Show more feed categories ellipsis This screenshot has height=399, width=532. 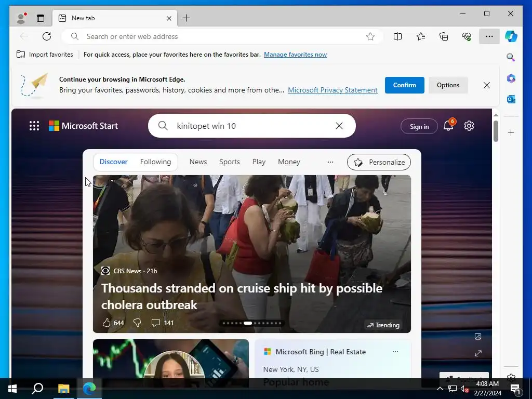[330, 162]
